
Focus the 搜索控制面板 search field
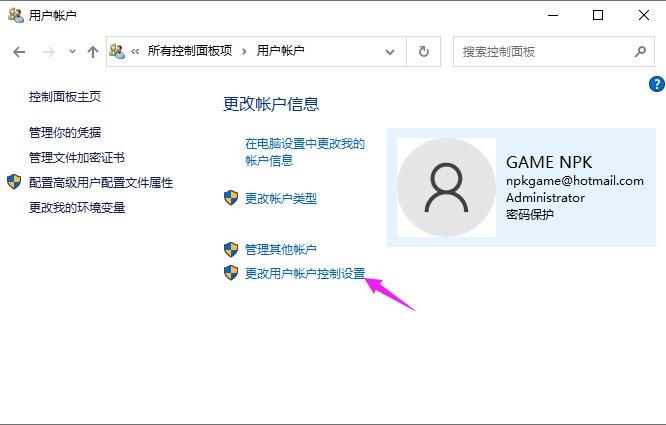point(540,51)
